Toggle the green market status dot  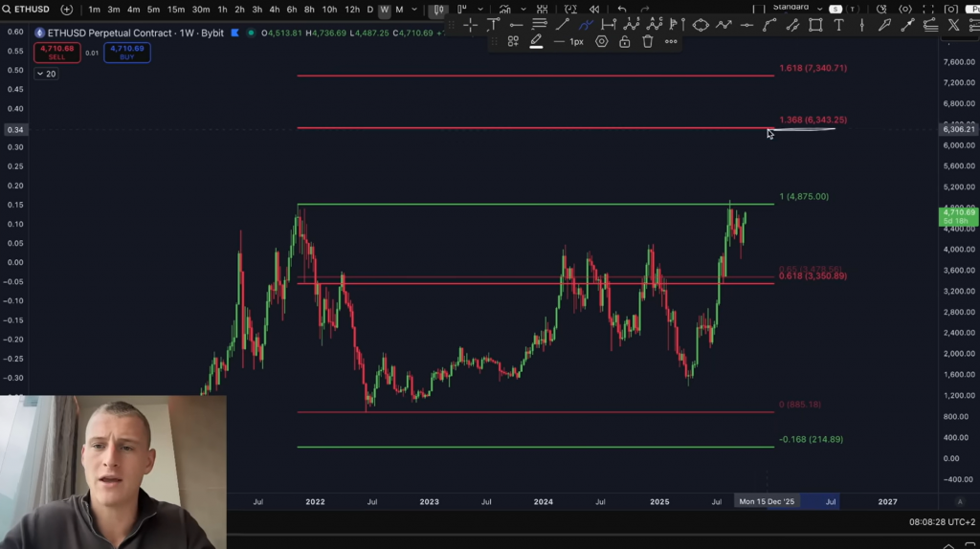tap(251, 33)
